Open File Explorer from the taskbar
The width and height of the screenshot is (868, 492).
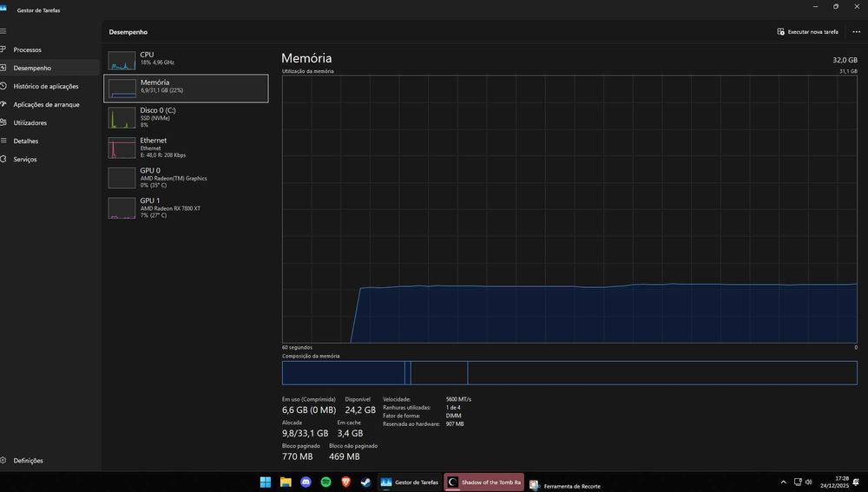pos(286,482)
